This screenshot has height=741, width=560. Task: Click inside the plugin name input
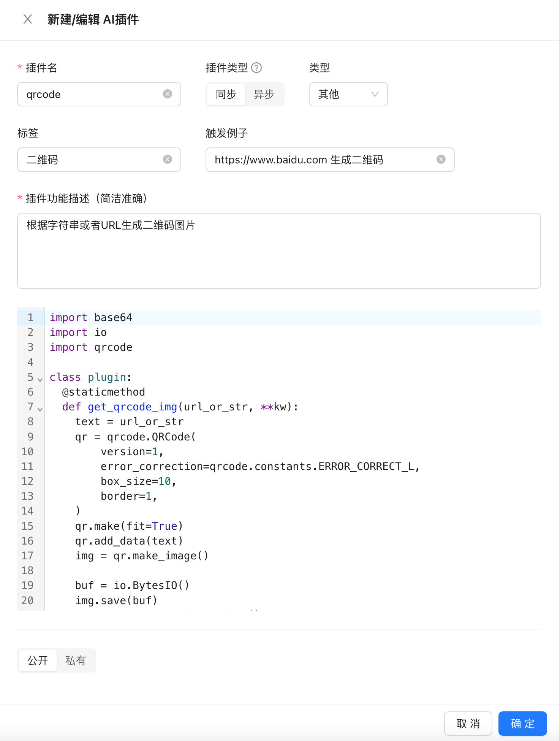[91, 94]
